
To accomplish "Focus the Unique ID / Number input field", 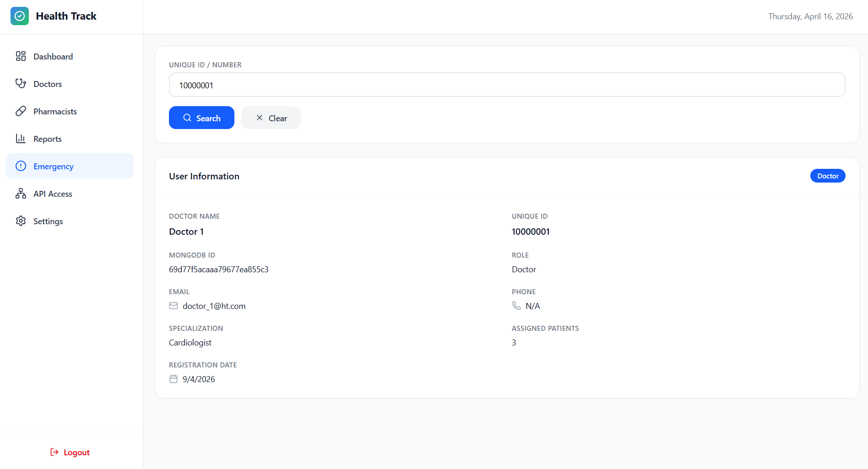I will tap(507, 85).
